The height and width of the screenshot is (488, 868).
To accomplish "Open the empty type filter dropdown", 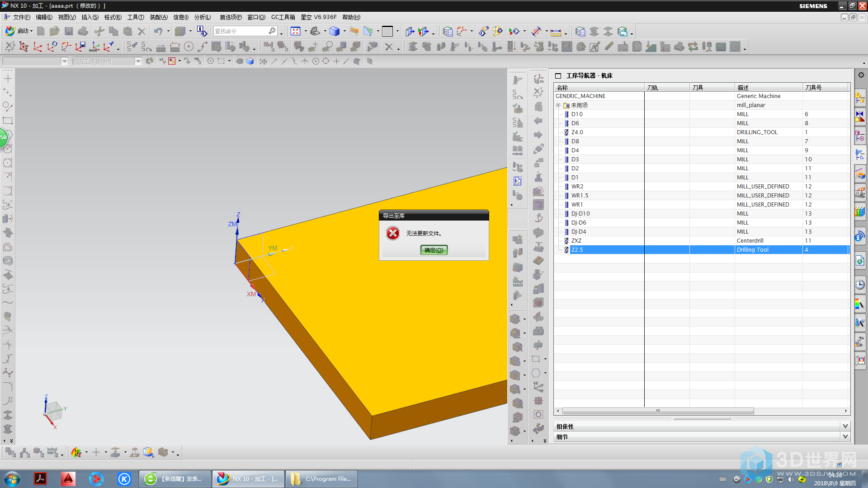I will [x=64, y=61].
